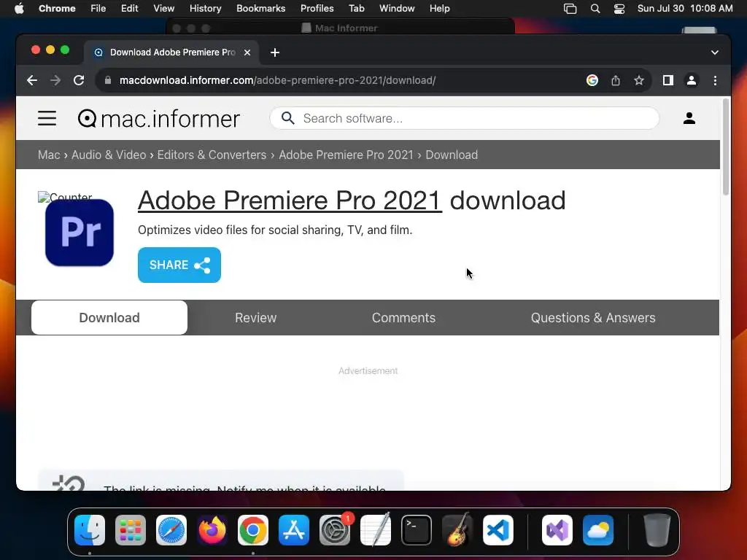
Task: Click the Chrome back arrow
Action: click(32, 80)
